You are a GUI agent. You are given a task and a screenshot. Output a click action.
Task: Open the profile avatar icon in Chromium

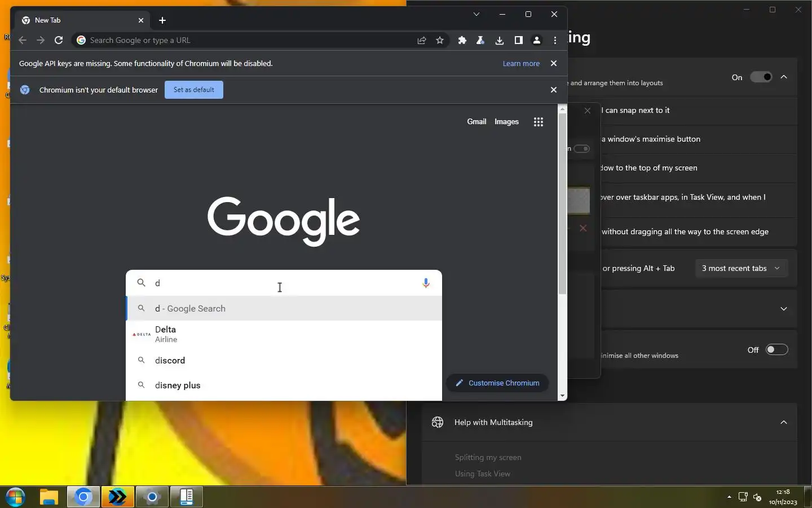[x=537, y=40]
